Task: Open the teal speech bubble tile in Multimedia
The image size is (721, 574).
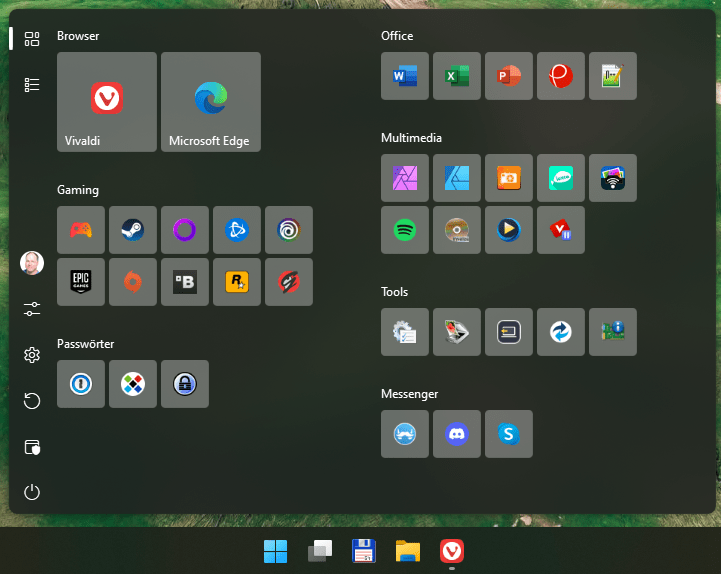Action: point(561,178)
